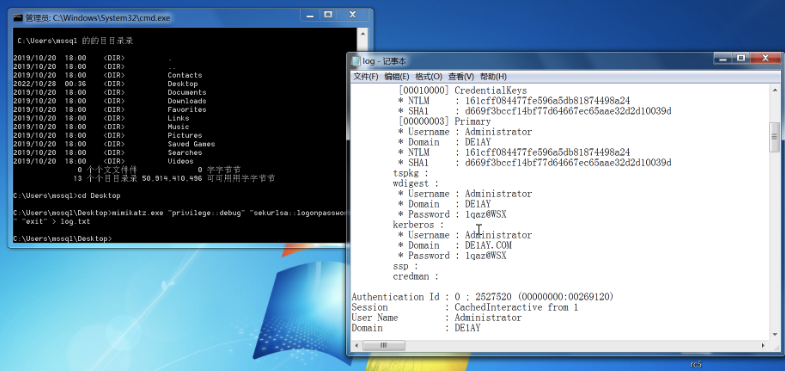This screenshot has height=371, width=785.
Task: Click the tspkg line in log
Action: coord(411,173)
